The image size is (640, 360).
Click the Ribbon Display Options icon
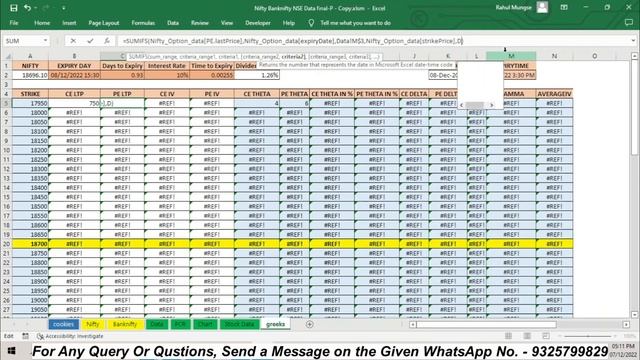coord(564,7)
